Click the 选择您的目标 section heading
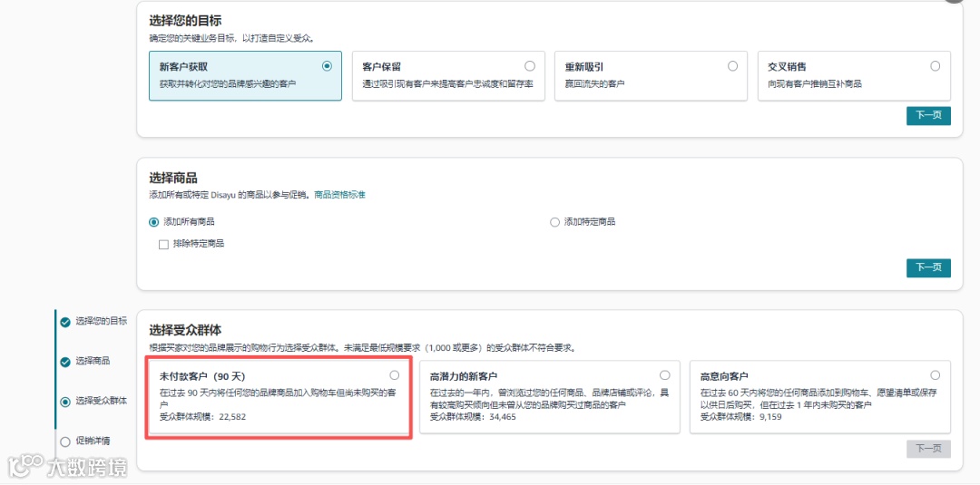Viewport: 980px width, 485px height. point(185,22)
